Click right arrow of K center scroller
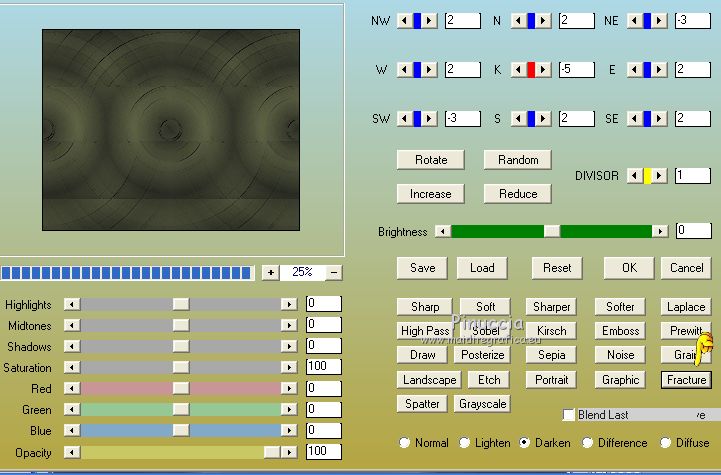The width and height of the screenshot is (721, 475). pyautogui.click(x=545, y=69)
